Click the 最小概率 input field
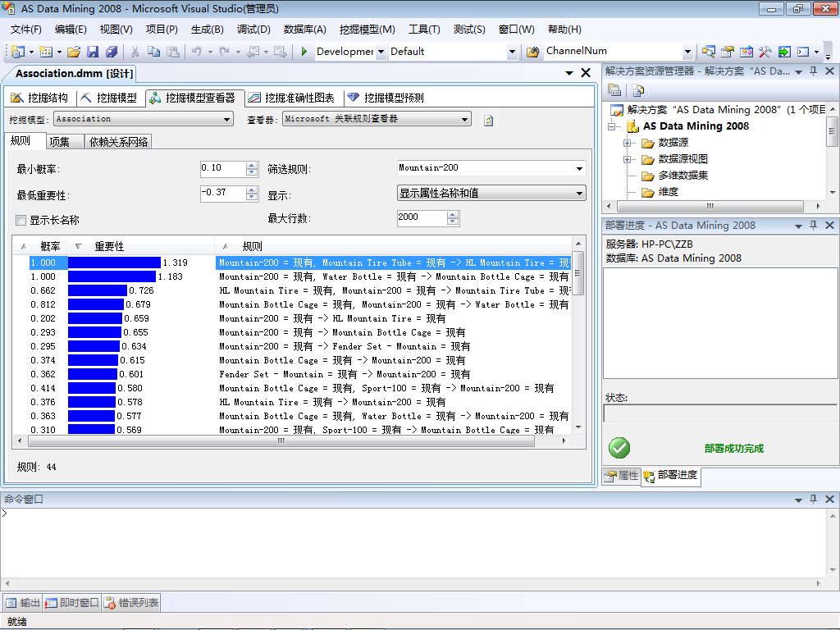 (223, 168)
